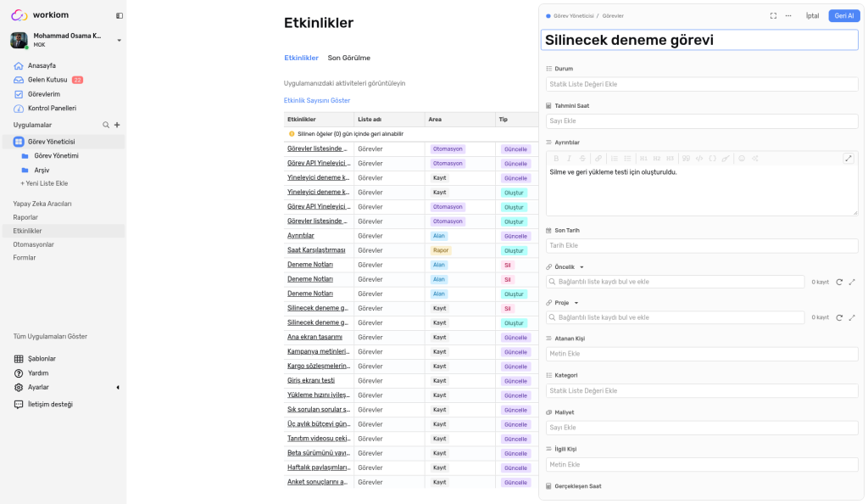Refresh the Öncelik linked records

click(x=839, y=282)
